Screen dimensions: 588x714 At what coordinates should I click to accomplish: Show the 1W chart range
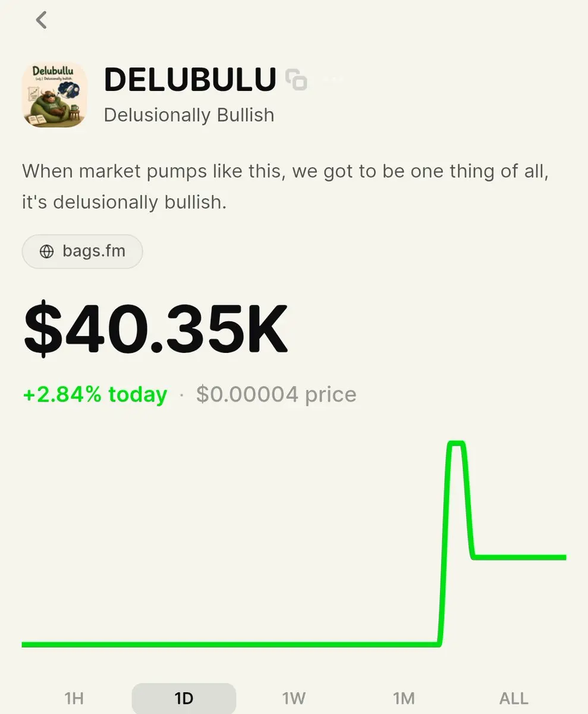(x=294, y=699)
